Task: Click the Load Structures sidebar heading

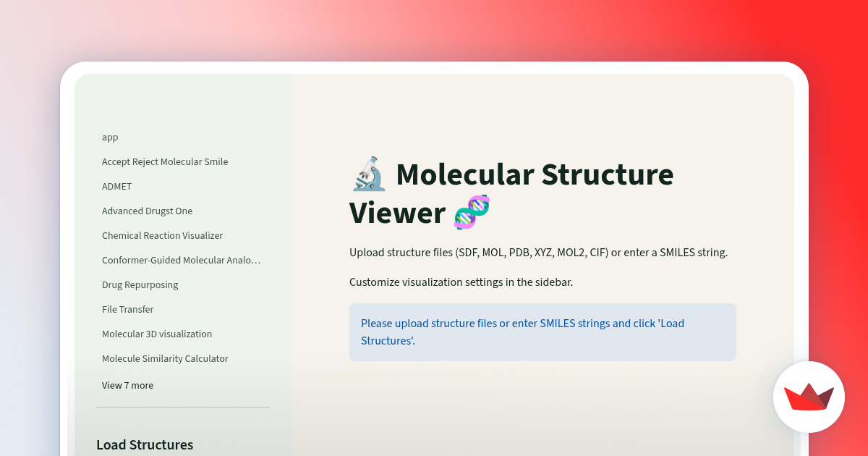Action: pyautogui.click(x=145, y=444)
